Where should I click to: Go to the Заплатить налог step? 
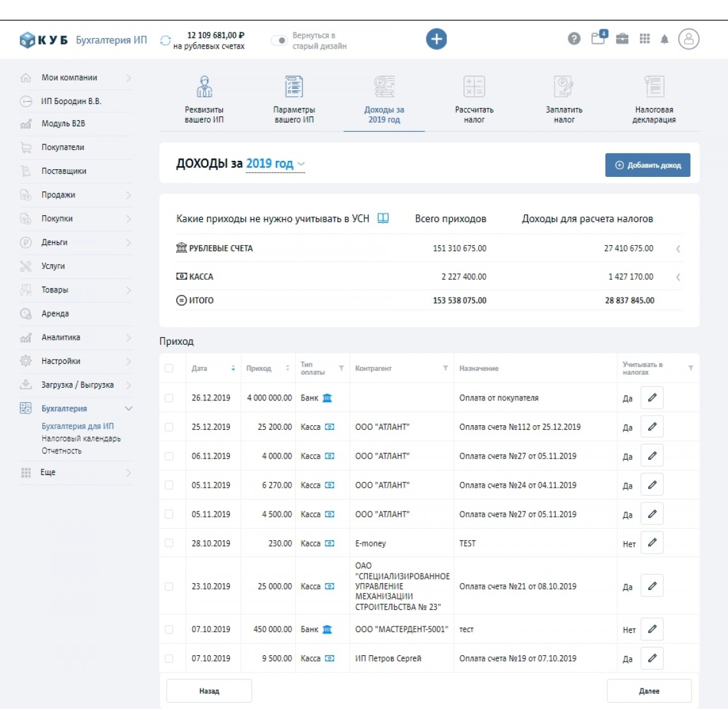pos(564,100)
